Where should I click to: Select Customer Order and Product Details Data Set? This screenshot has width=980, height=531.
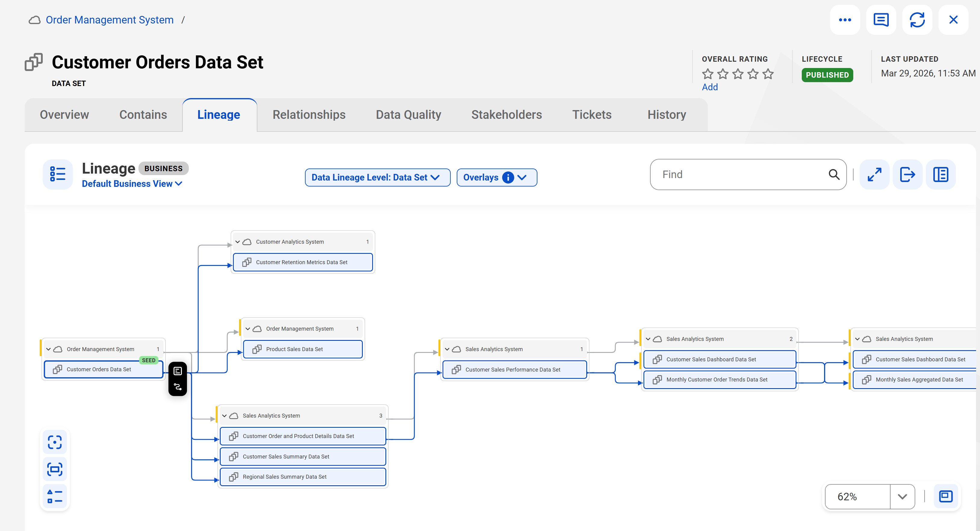(303, 436)
